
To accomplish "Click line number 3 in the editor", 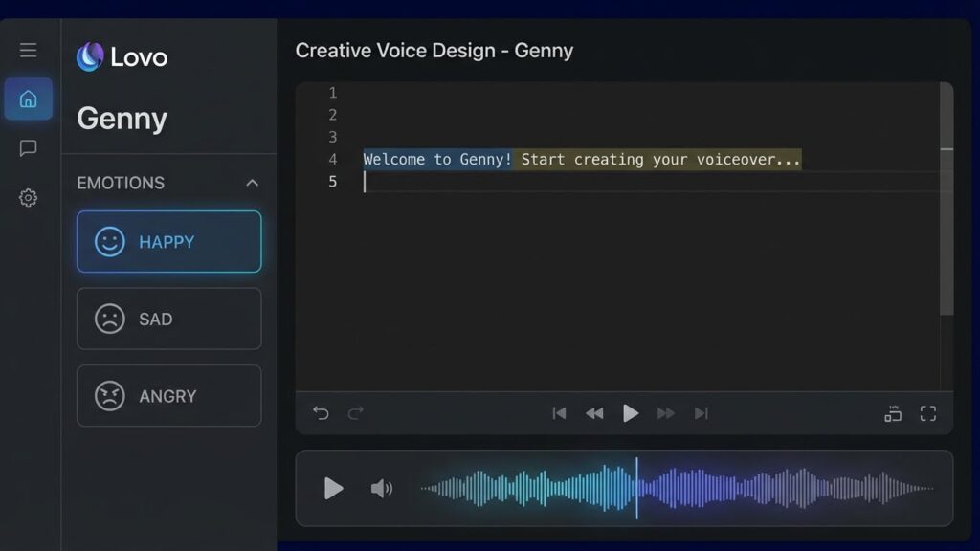I will coord(332,137).
